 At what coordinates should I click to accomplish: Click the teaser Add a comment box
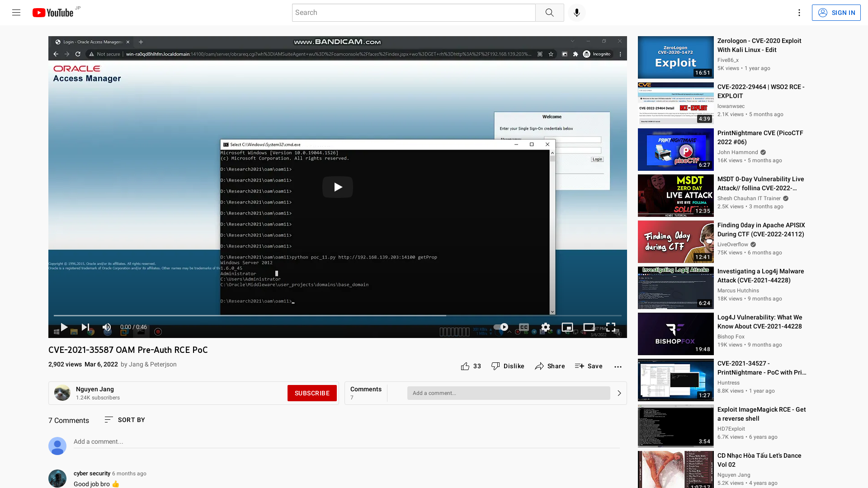click(x=509, y=393)
